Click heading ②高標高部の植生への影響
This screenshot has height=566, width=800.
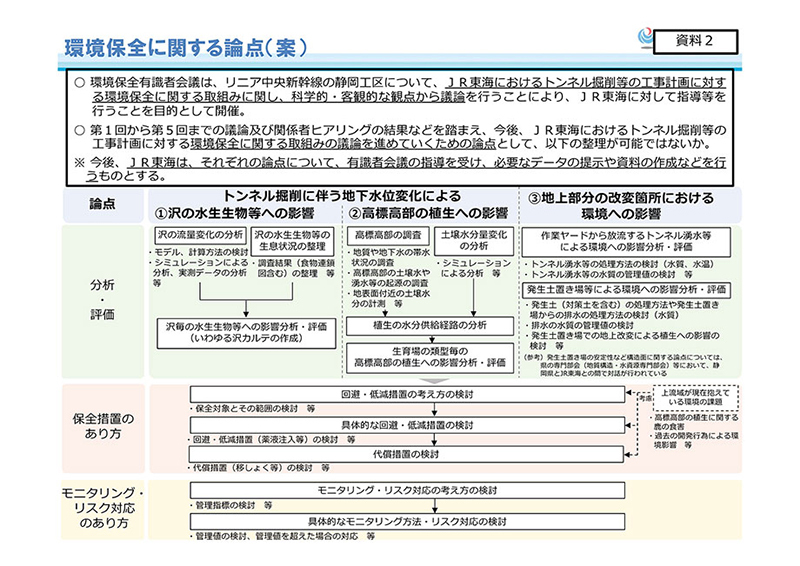[428, 213]
